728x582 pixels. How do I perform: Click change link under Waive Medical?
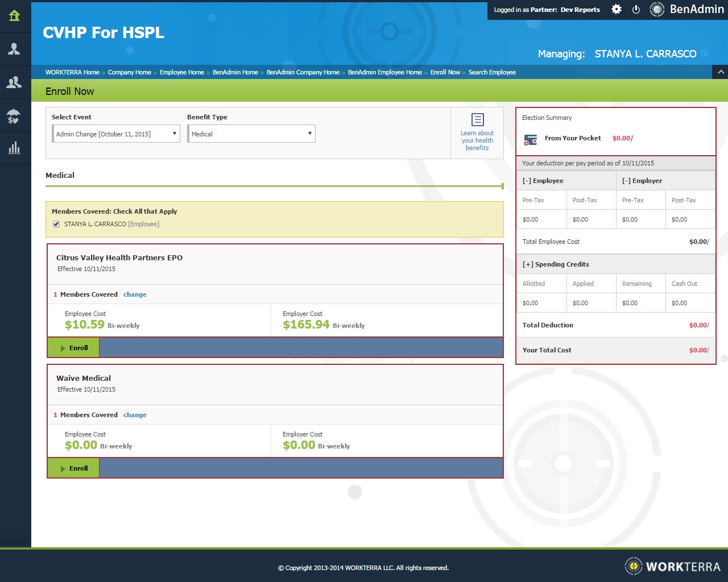tap(135, 415)
